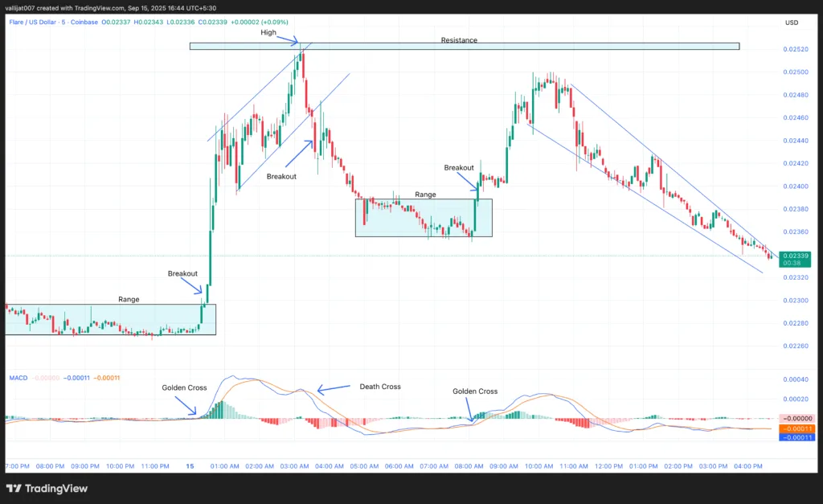Click the green current price tag 0.02339
Screen dimensions: 823x504
(x=795, y=260)
